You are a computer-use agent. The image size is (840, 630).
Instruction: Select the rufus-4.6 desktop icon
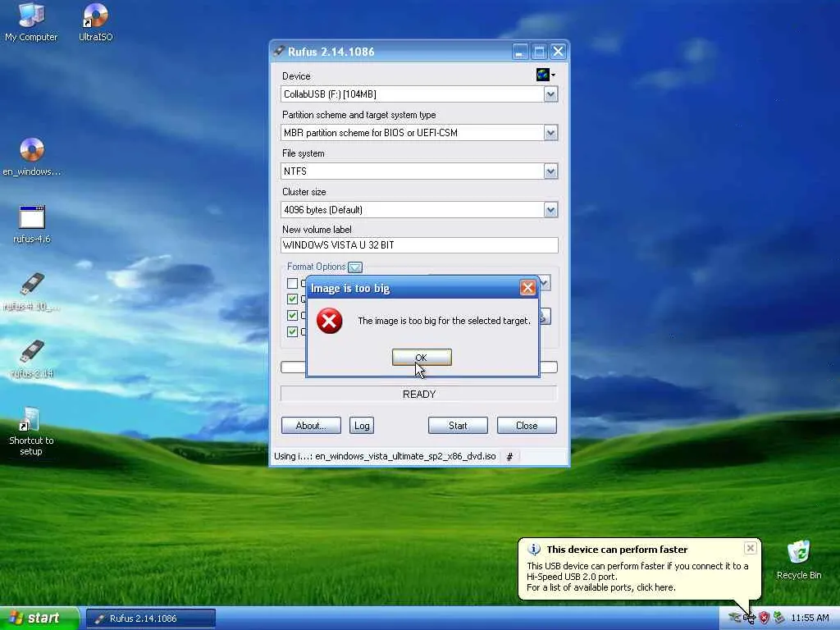click(x=32, y=225)
